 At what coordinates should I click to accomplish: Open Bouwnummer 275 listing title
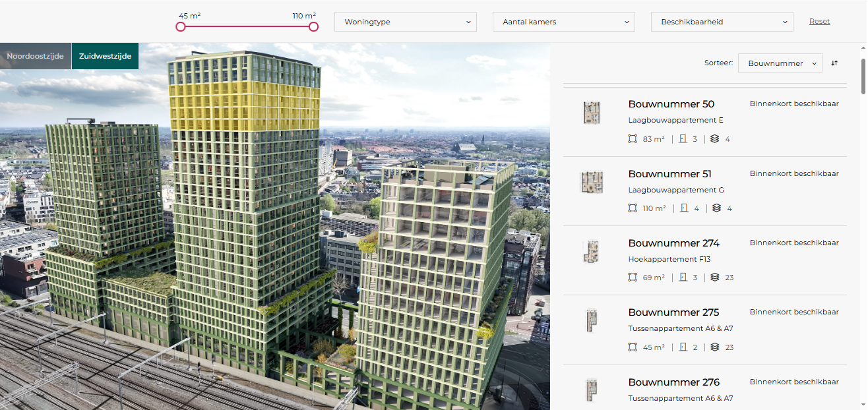(673, 312)
